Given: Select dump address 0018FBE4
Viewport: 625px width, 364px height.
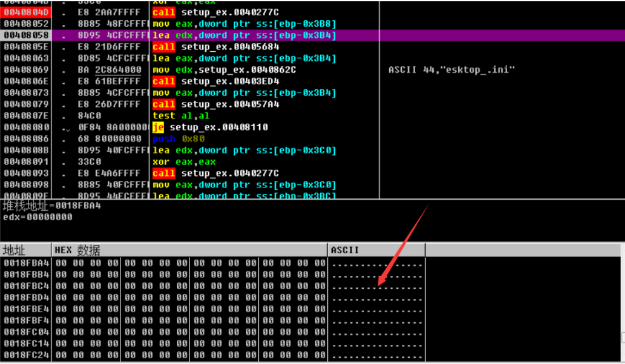Looking at the screenshot, I should tap(27, 309).
